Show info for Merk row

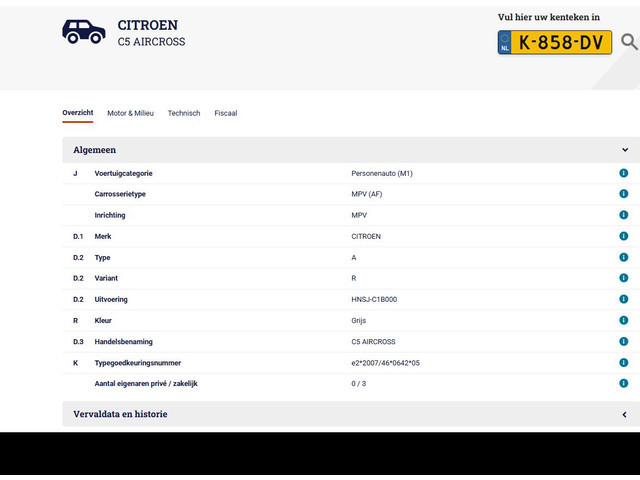(x=623, y=236)
